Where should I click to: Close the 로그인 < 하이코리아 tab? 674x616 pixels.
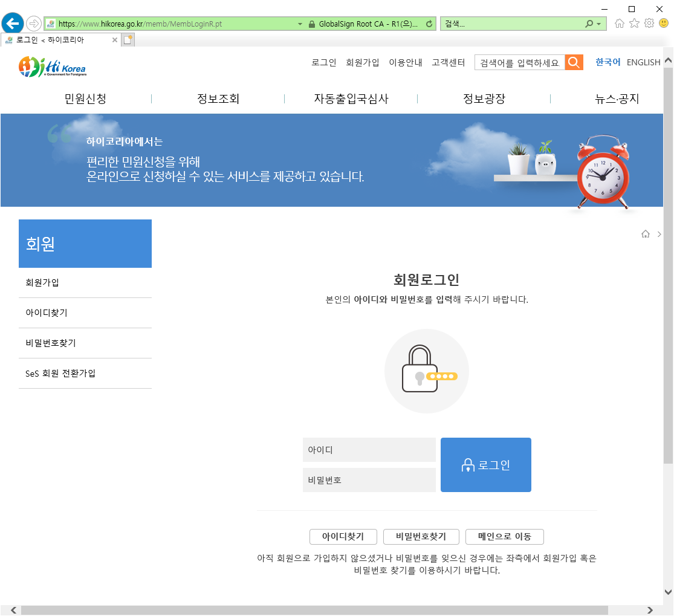115,40
